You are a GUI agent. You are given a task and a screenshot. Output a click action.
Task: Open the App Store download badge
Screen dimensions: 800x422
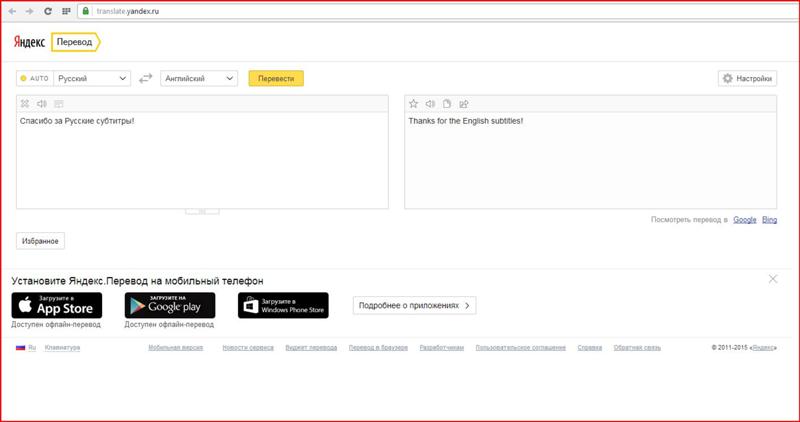point(57,305)
